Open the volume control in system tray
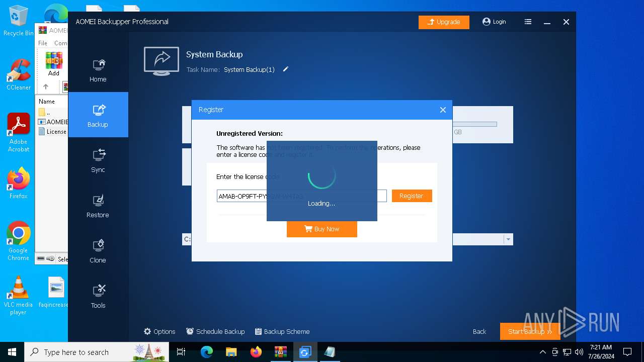 pos(579,352)
